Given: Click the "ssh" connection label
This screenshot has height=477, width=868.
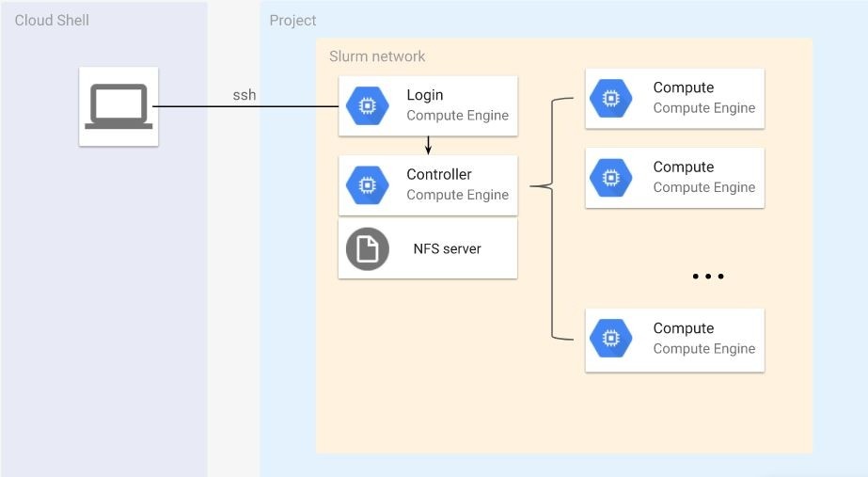Looking at the screenshot, I should coord(245,95).
